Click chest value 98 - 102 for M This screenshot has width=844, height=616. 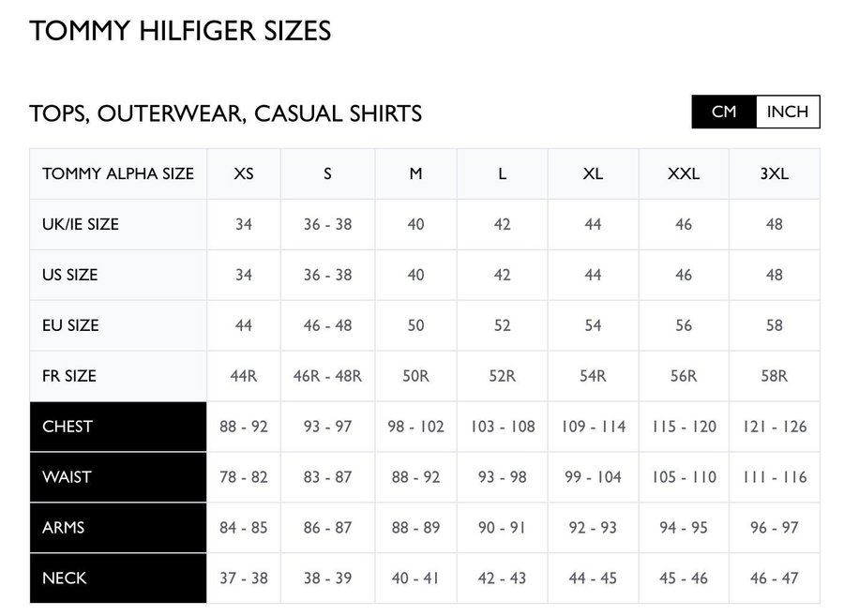415,427
